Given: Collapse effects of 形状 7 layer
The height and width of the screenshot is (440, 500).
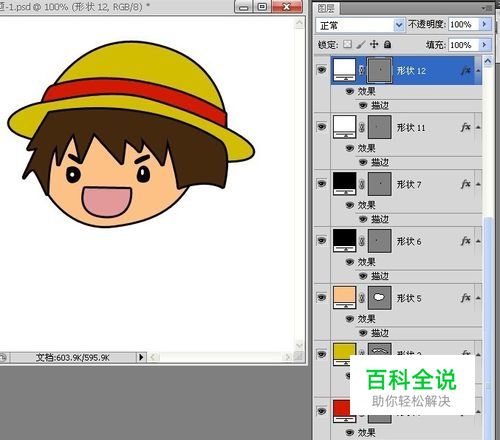Looking at the screenshot, I should [478, 184].
